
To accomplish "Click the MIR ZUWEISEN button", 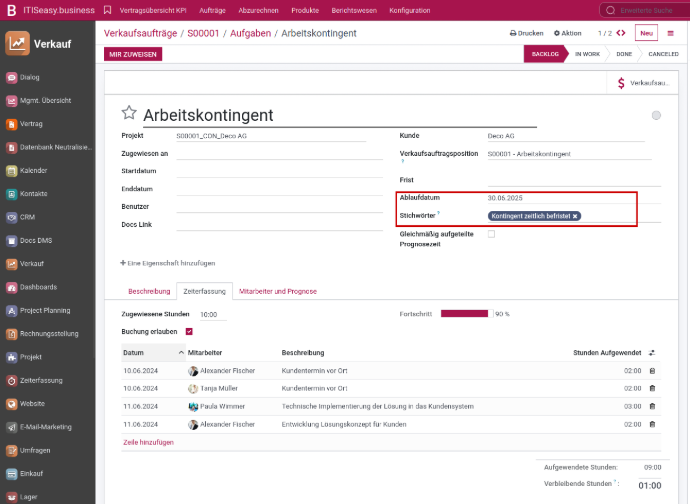I will point(132,54).
